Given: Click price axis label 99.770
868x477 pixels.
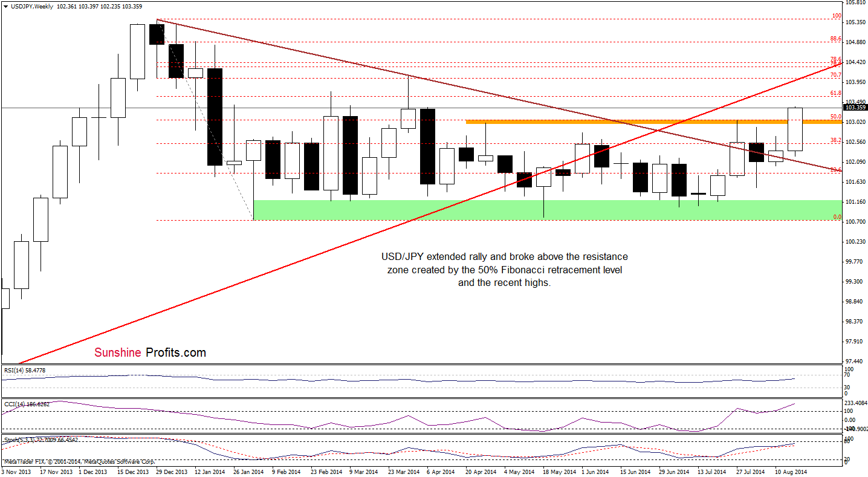Looking at the screenshot, I should point(853,262).
